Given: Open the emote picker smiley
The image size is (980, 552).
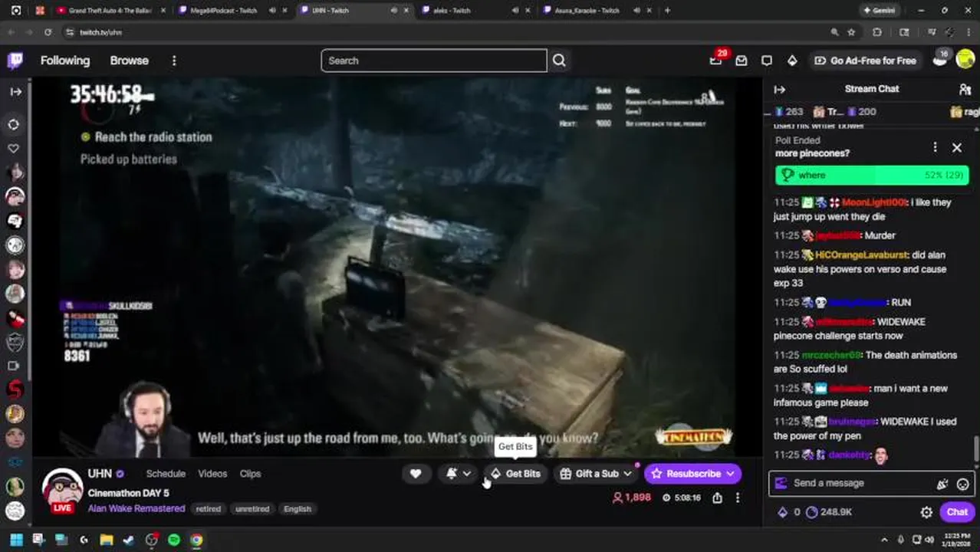Looking at the screenshot, I should tap(963, 484).
